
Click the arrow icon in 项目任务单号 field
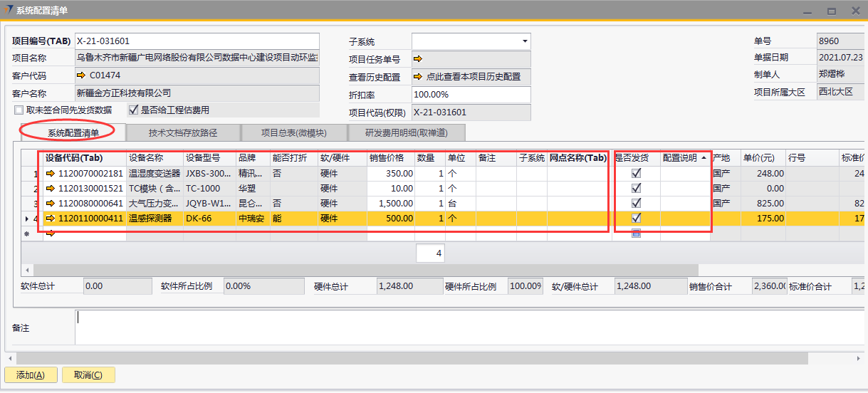tap(418, 59)
